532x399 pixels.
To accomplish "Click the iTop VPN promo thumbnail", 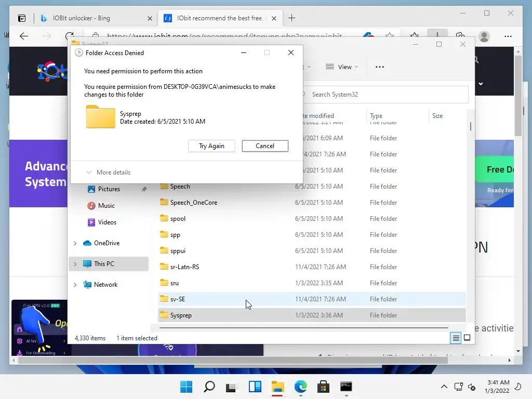I will tap(39, 328).
